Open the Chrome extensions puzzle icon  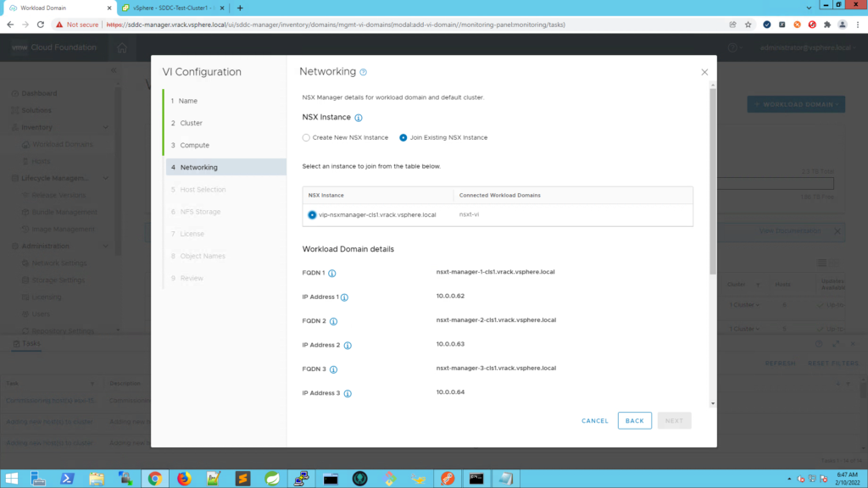(x=827, y=25)
